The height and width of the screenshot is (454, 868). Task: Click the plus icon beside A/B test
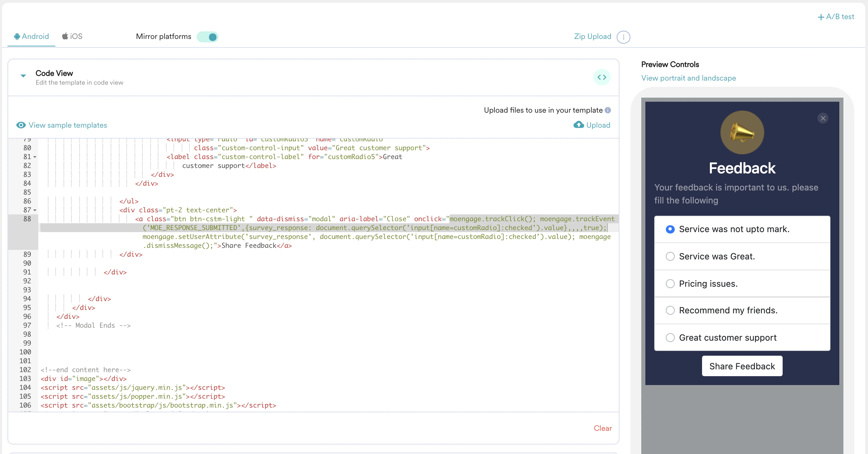click(821, 16)
